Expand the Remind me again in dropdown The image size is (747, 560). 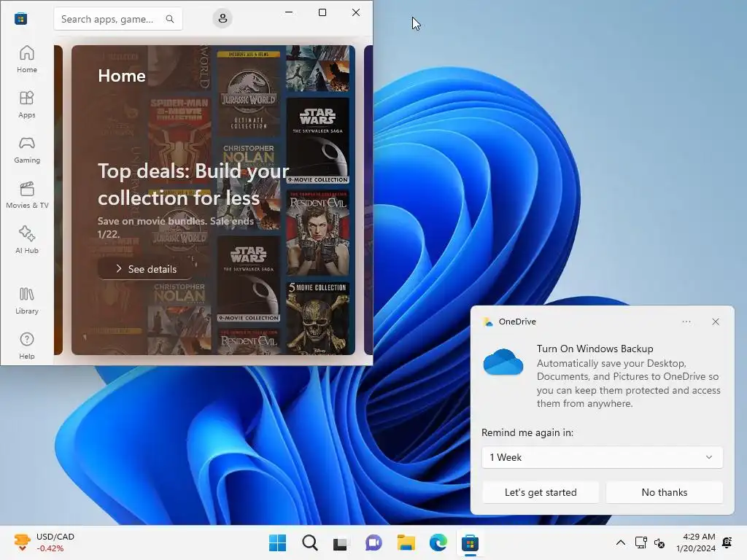coord(602,457)
